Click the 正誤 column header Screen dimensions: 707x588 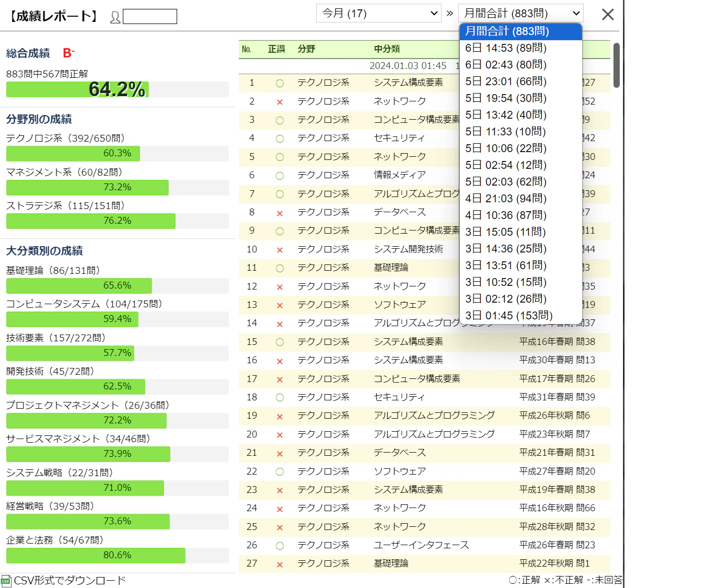click(276, 49)
